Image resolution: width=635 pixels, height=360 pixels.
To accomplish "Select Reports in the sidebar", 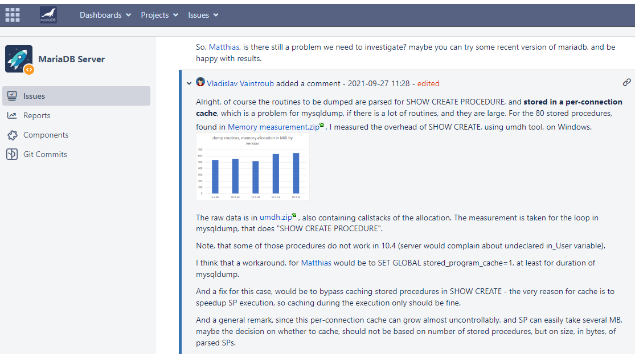I will [x=37, y=115].
